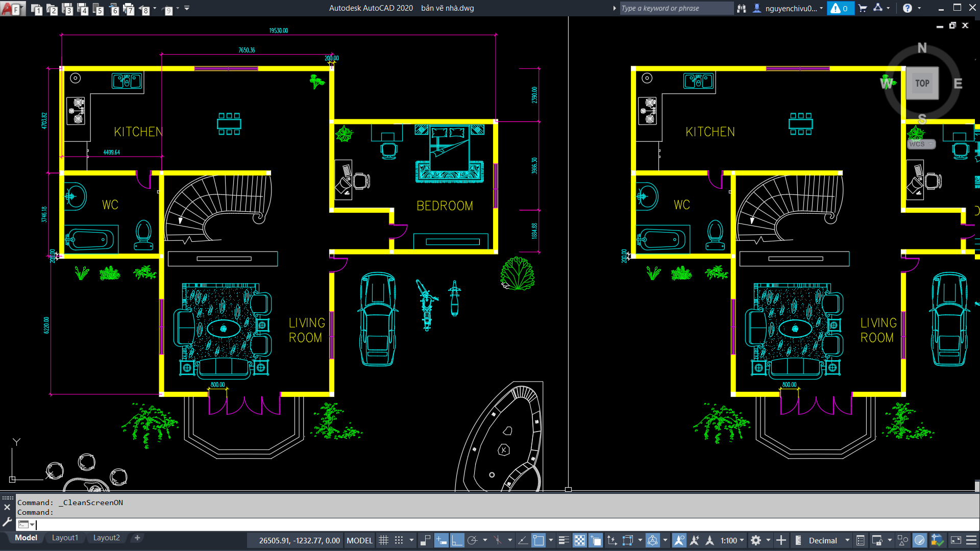Toggle Ortho mode in status bar
This screenshot has height=551, width=980.
[457, 540]
